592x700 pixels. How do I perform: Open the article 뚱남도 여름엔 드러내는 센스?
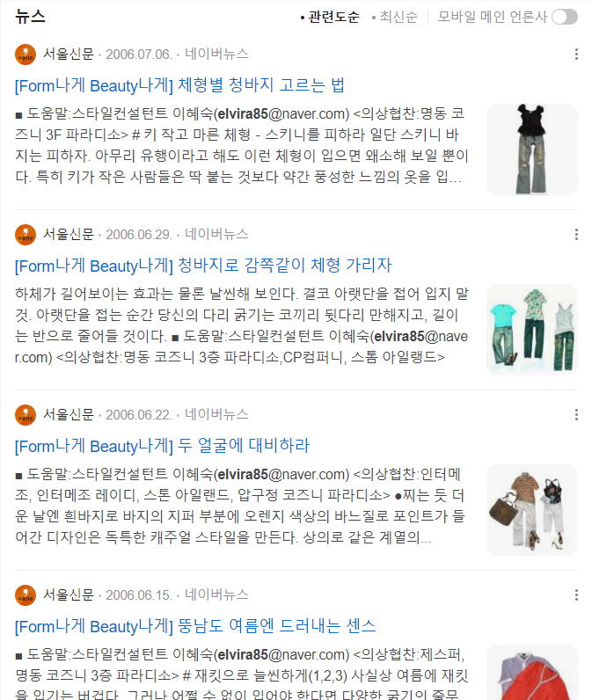coord(195,626)
